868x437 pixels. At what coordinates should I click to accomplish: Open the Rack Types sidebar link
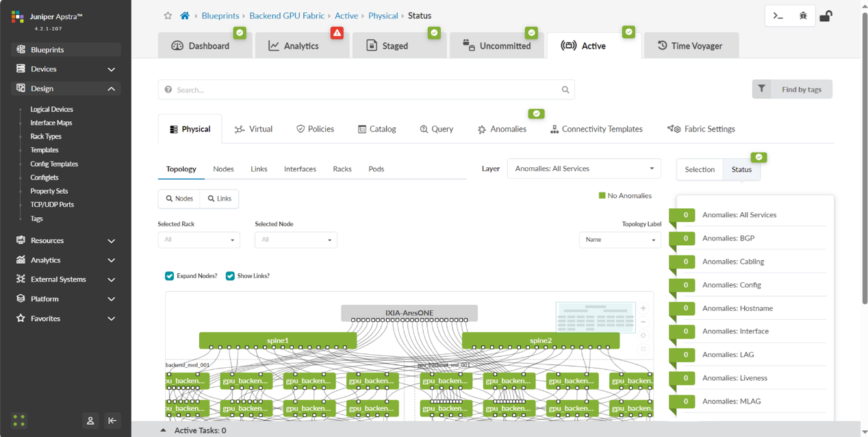click(46, 136)
